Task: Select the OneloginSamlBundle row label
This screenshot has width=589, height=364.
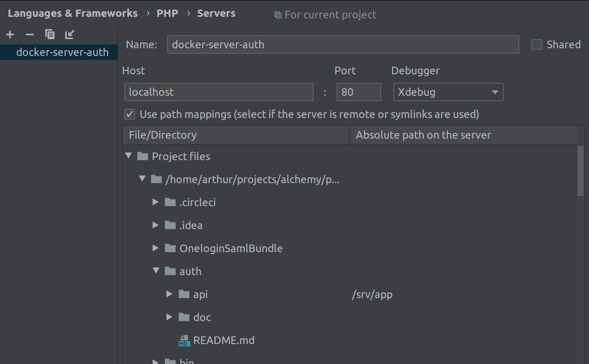Action: coord(231,248)
